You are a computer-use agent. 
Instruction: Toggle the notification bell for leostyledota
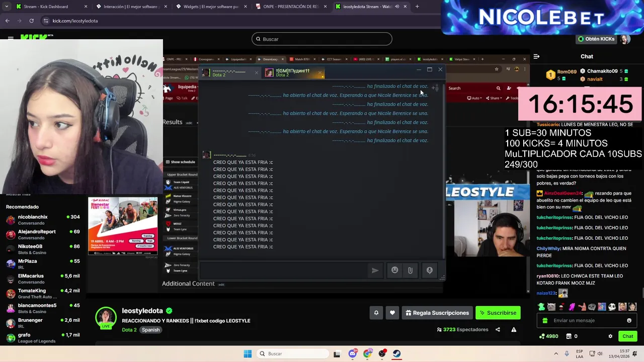[x=376, y=313]
